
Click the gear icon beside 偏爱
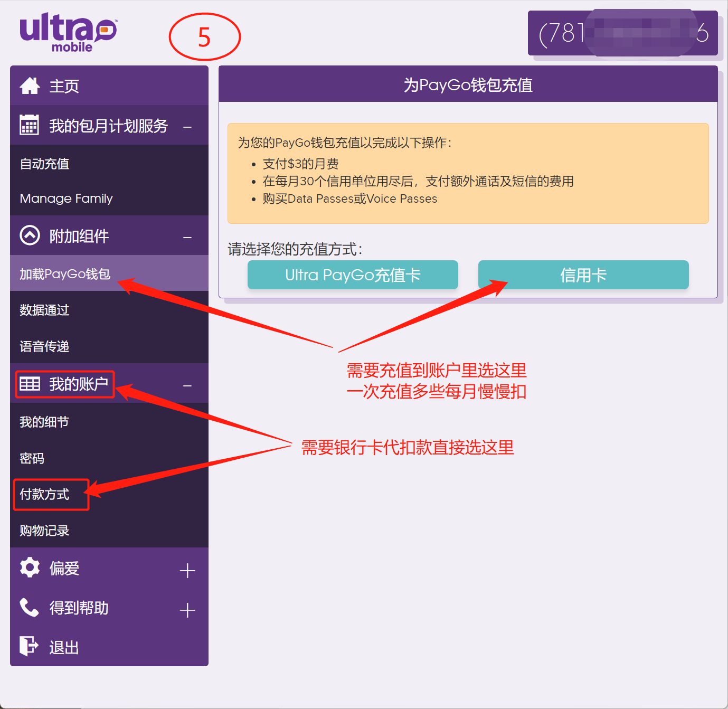[x=30, y=568]
